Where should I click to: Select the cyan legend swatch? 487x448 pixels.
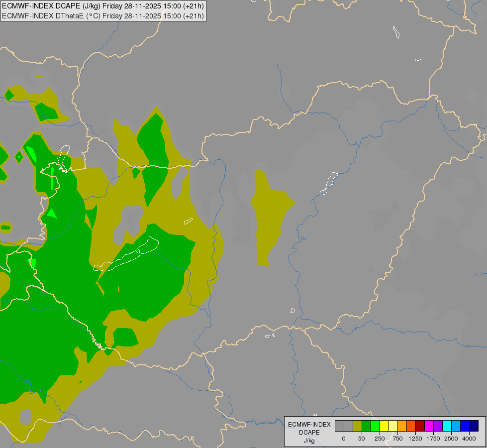[x=447, y=426]
